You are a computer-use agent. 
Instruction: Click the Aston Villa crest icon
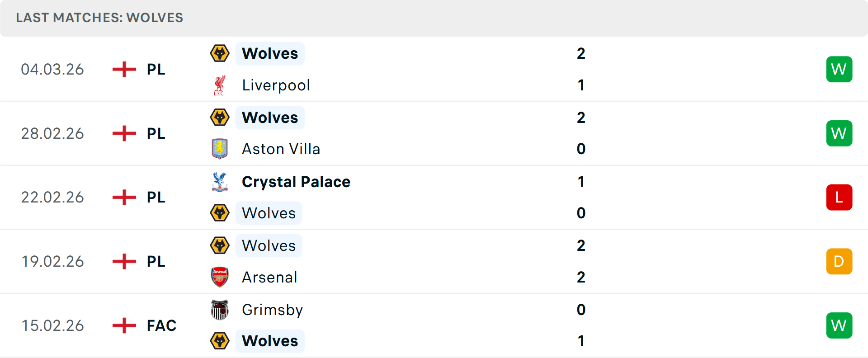pos(220,149)
